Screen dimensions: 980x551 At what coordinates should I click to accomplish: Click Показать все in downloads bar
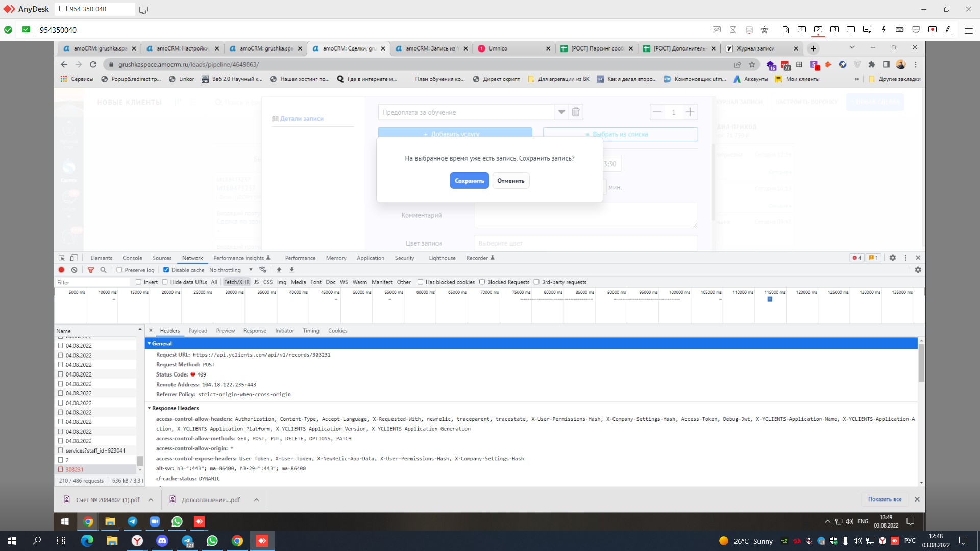(x=885, y=499)
